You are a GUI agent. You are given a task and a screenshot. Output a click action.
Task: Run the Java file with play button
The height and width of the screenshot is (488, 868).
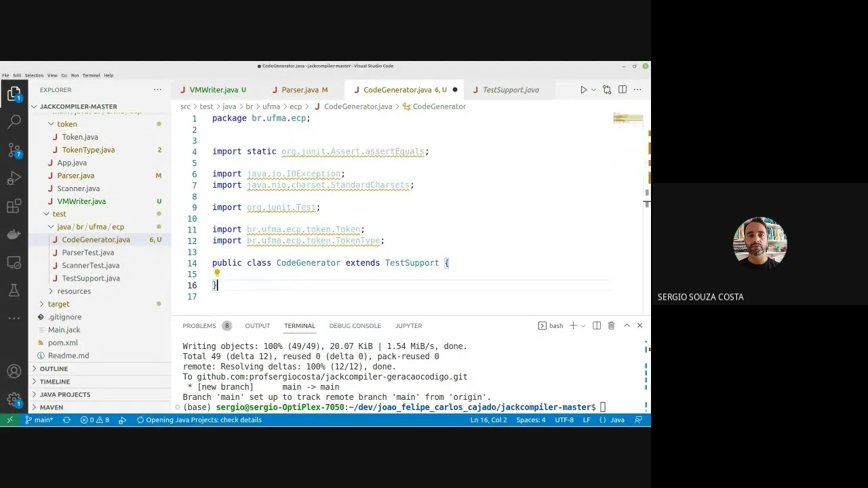coord(583,89)
